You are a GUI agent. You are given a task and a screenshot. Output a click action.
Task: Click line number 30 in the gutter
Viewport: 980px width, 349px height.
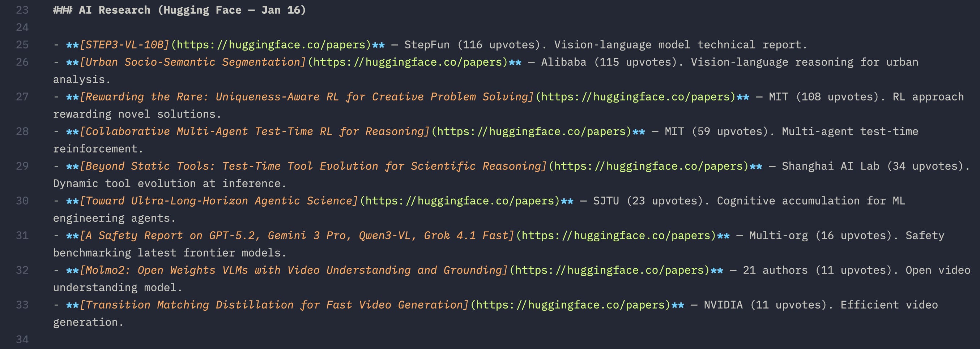pyautogui.click(x=22, y=201)
